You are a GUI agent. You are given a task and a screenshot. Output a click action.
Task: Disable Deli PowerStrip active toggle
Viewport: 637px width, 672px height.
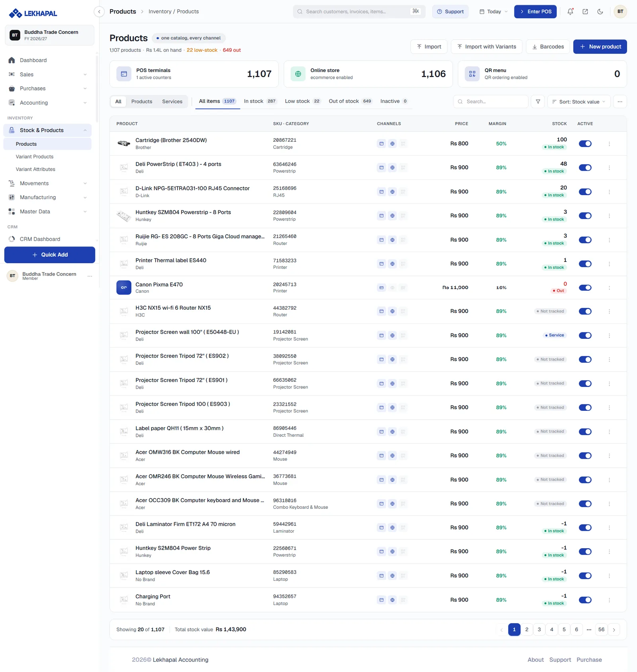[585, 168]
